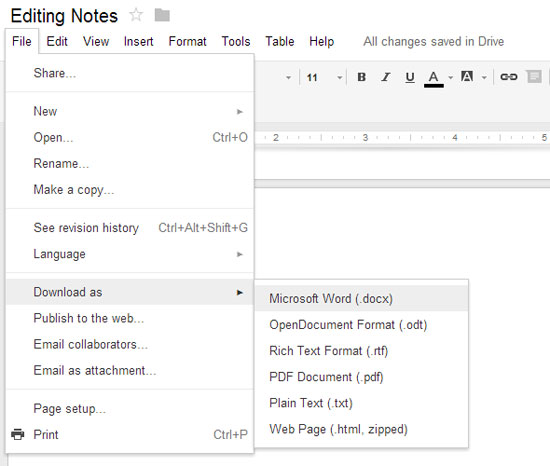550x466 pixels.
Task: Choose Open... from the File menu
Action: point(129,137)
